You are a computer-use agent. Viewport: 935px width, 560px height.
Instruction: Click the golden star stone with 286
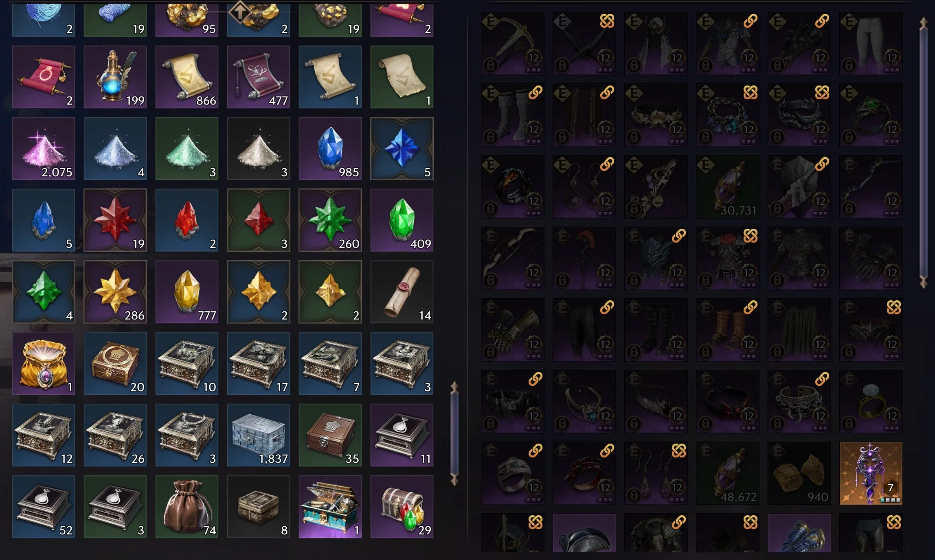(115, 292)
